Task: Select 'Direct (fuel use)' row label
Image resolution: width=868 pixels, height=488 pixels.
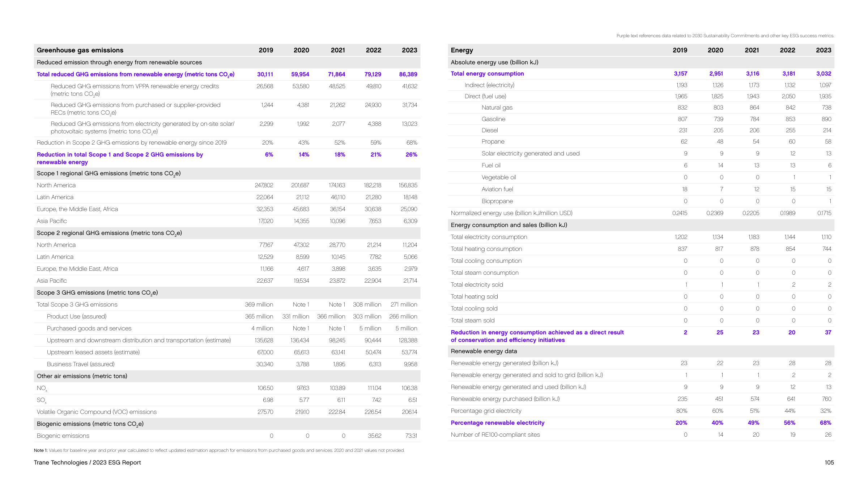Action: (x=485, y=96)
